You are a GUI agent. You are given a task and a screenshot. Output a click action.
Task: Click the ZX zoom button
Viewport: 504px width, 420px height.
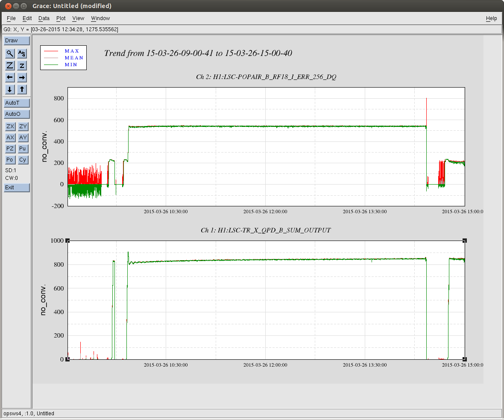pos(10,126)
